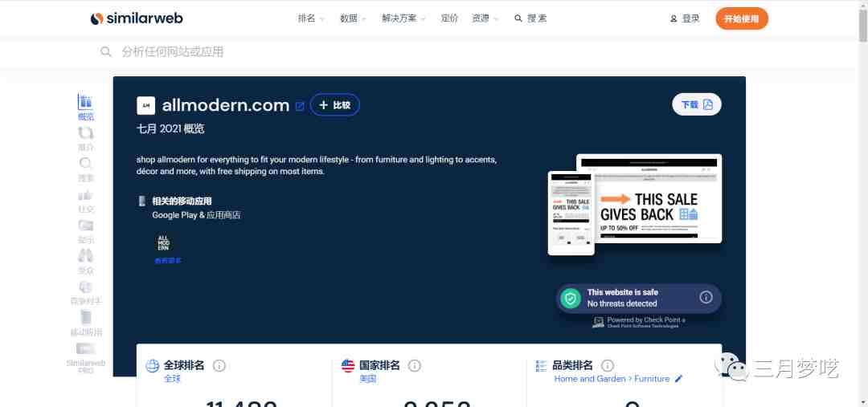Click the 全球排名 globe icon
Image resolution: width=868 pixels, height=407 pixels.
click(x=152, y=365)
